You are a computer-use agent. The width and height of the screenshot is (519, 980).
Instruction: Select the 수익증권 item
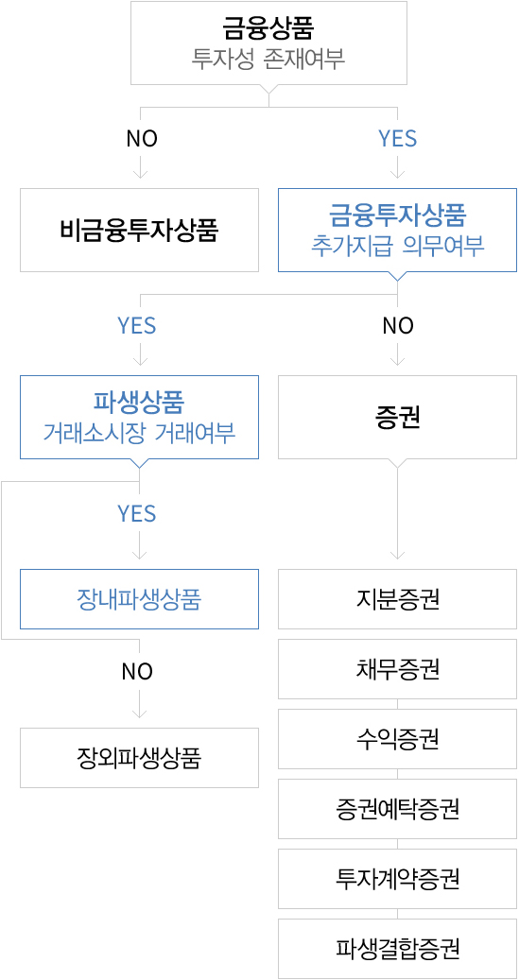(398, 739)
